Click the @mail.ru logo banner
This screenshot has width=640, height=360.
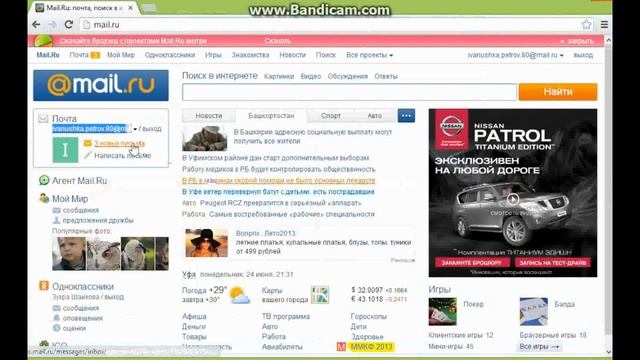pos(101,85)
